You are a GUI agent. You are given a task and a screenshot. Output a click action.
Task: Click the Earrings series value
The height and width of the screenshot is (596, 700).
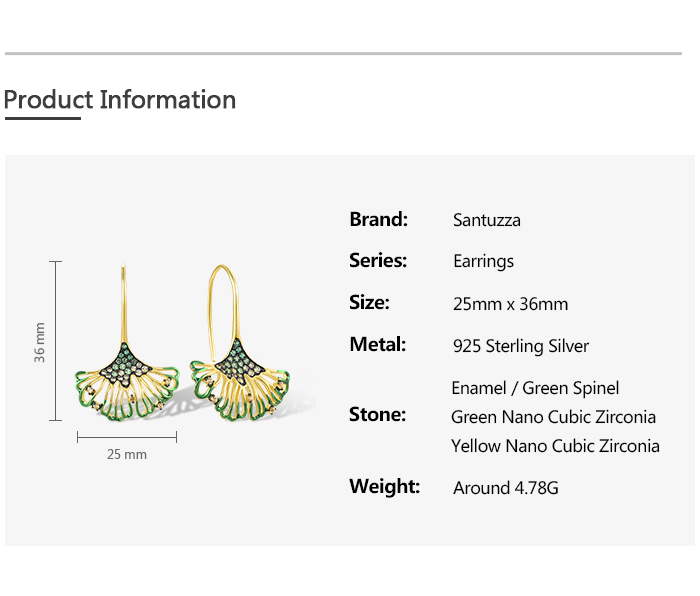483,261
